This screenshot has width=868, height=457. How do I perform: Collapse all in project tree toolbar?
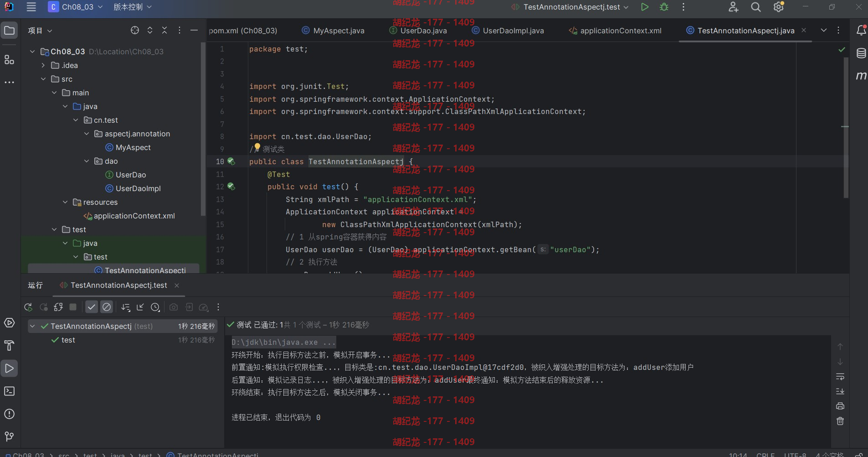164,30
